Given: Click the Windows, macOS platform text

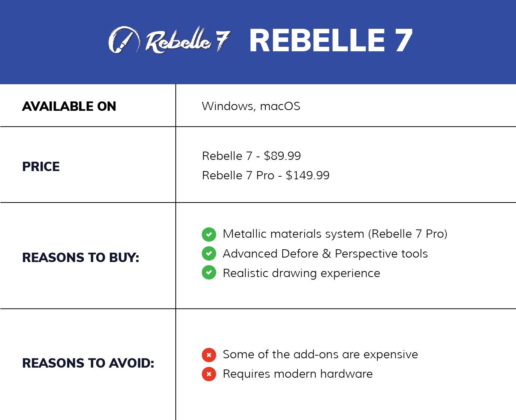Looking at the screenshot, I should tap(251, 106).
